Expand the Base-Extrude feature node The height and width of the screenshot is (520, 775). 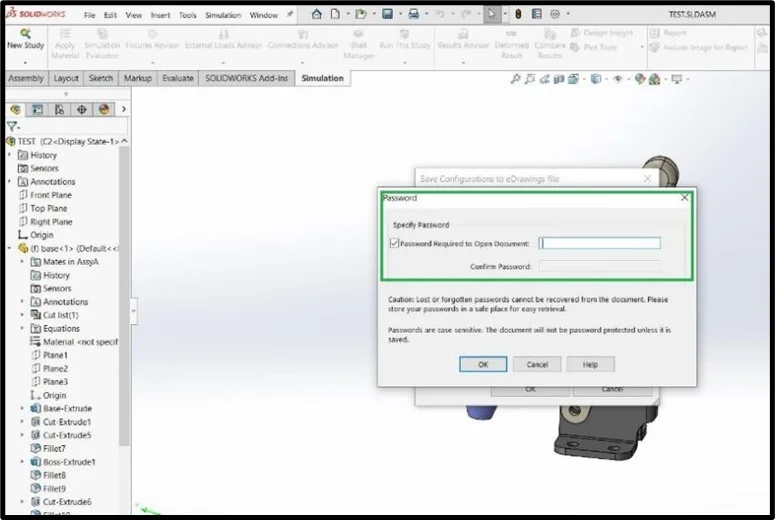coord(22,408)
